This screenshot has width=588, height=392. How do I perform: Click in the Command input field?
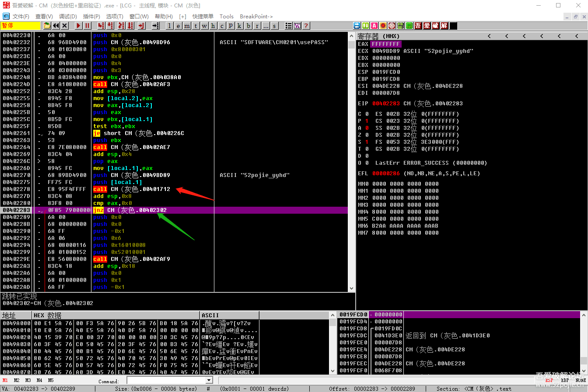pyautogui.click(x=166, y=381)
